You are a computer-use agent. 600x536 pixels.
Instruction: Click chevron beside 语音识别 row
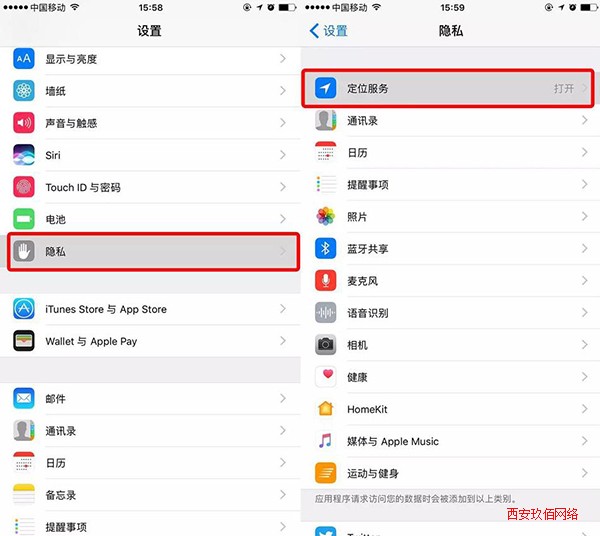585,313
